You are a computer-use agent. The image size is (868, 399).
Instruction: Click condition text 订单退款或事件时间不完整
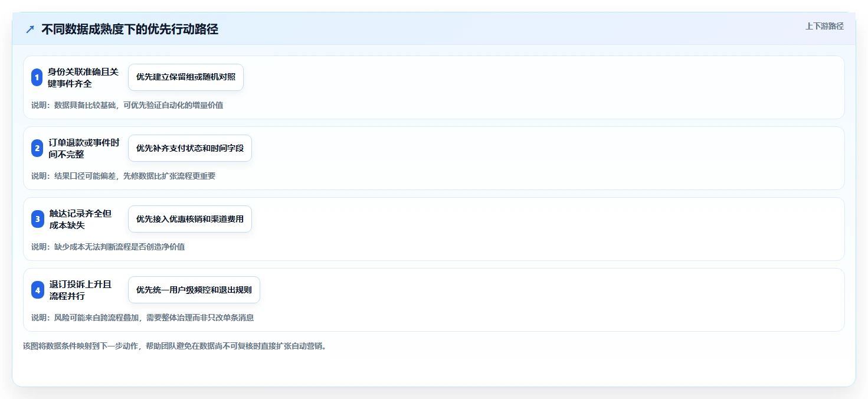coord(83,148)
